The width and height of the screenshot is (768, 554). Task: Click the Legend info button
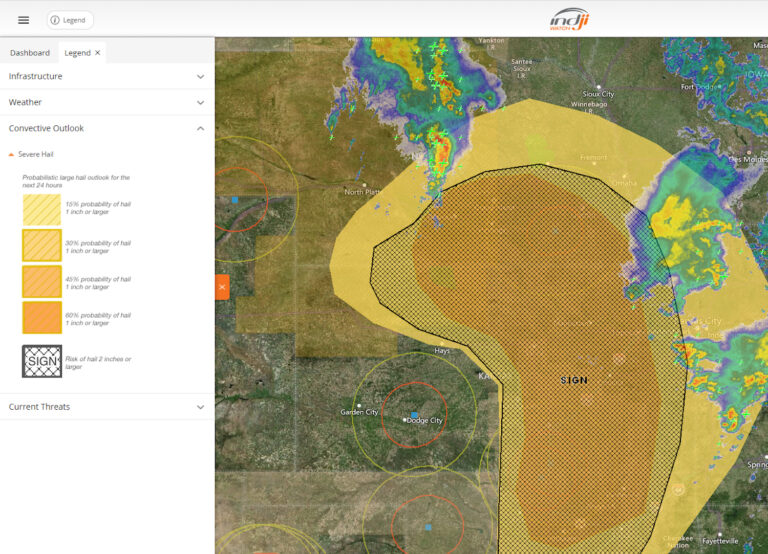[70, 20]
